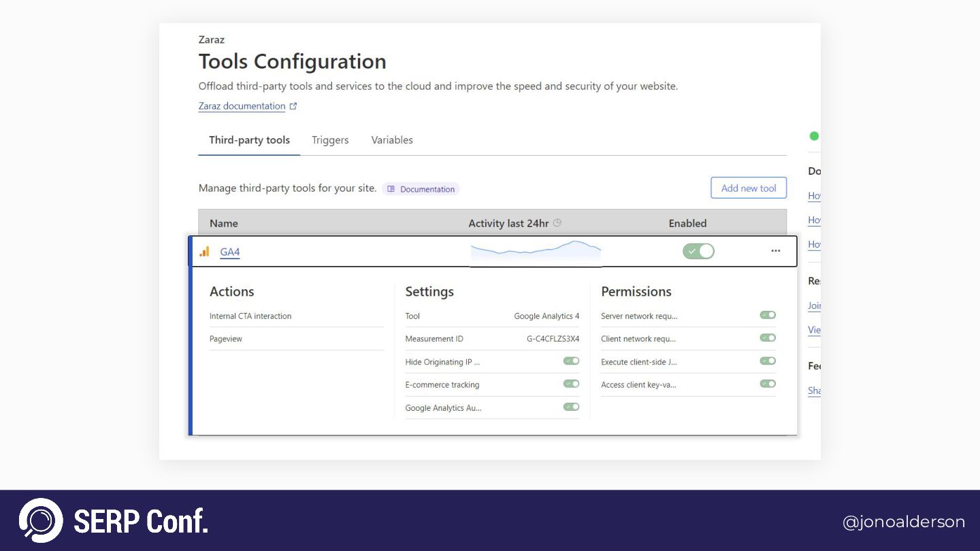The width and height of the screenshot is (980, 551).
Task: Select the Internal CTA interaction action
Action: coord(250,316)
